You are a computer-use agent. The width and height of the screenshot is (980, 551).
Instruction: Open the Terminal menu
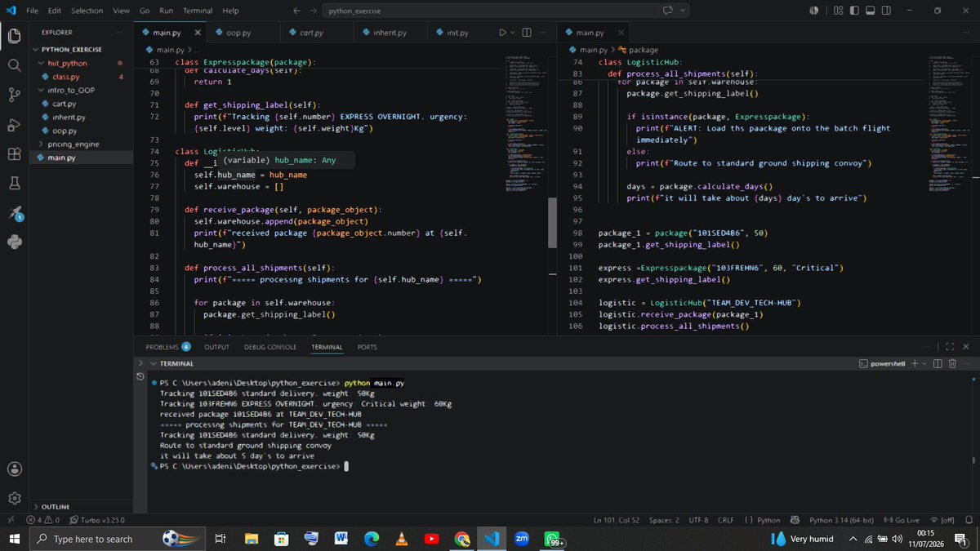tap(198, 11)
